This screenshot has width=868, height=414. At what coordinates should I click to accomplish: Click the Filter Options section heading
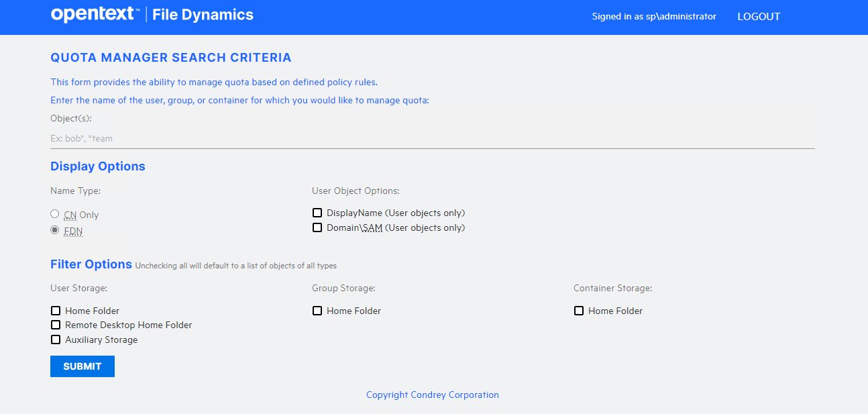(x=91, y=264)
